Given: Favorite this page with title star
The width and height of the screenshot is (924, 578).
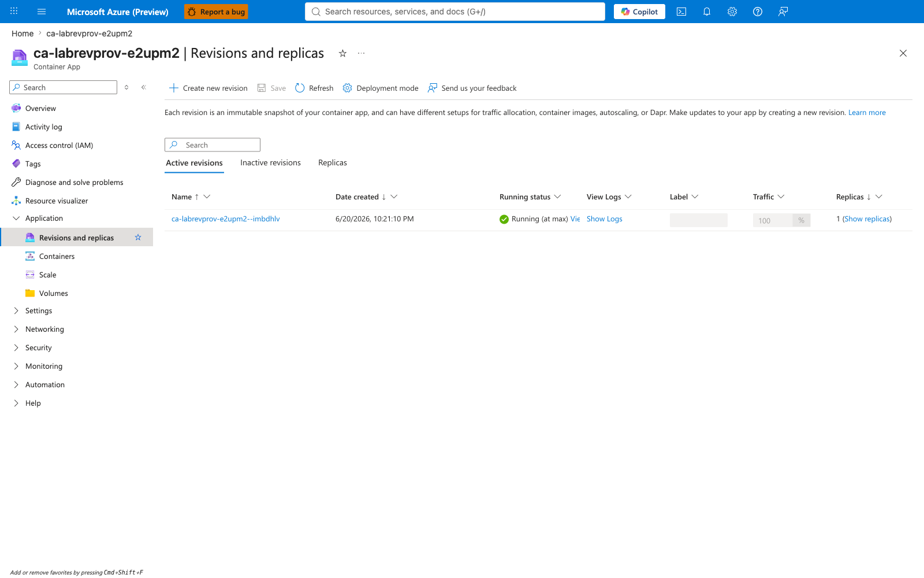Looking at the screenshot, I should click(x=342, y=53).
